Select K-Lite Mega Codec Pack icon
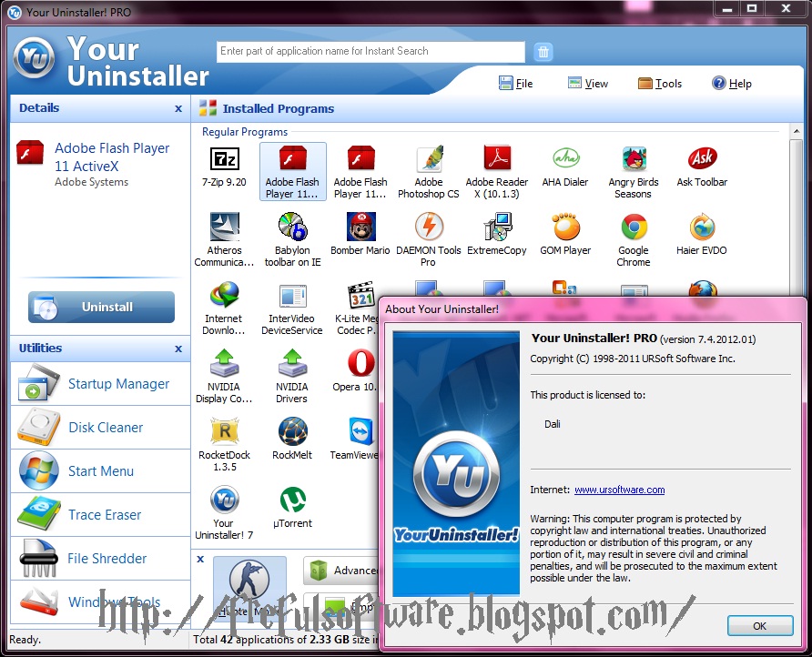This screenshot has height=657, width=812. coord(361,295)
